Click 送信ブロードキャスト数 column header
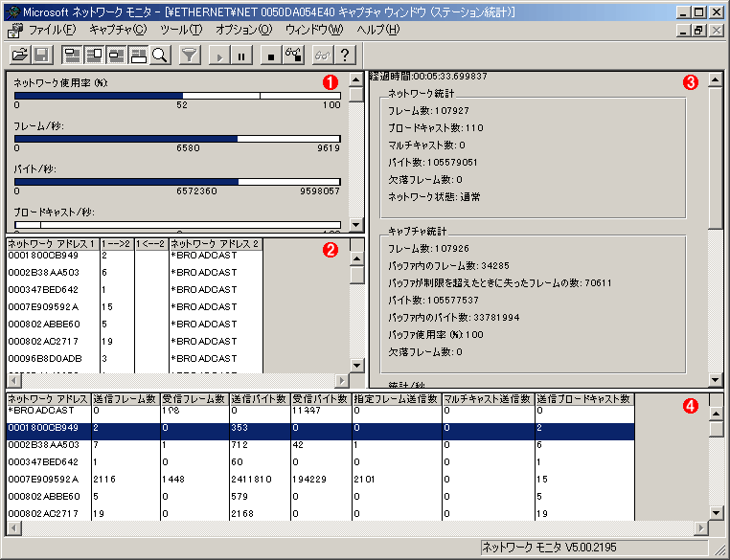The height and width of the screenshot is (560, 730). pyautogui.click(x=584, y=399)
